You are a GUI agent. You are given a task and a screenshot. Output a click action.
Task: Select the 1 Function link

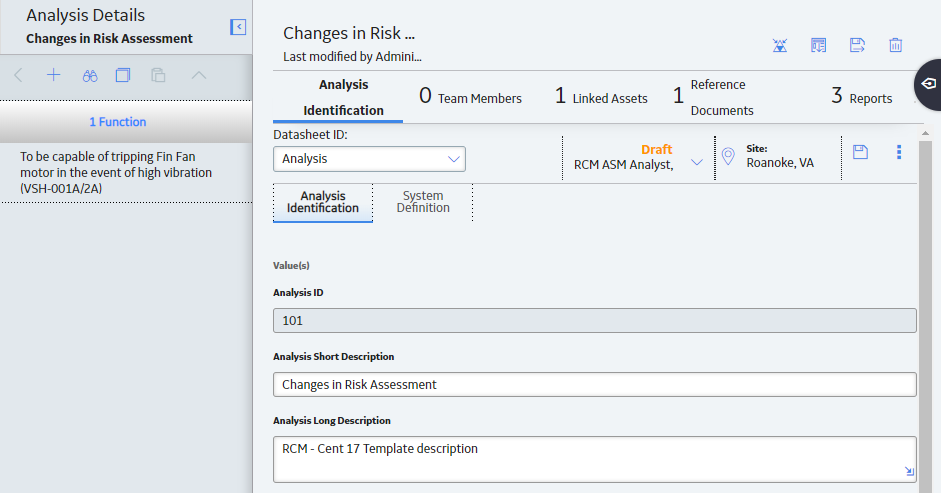118,122
